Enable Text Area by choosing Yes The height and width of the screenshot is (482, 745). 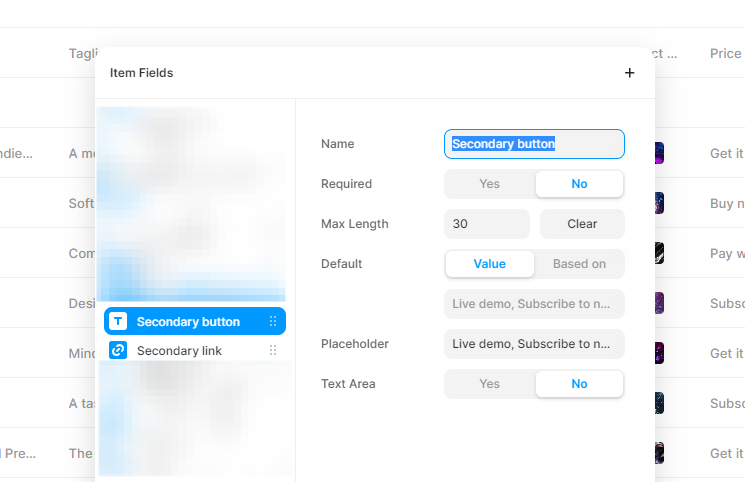pyautogui.click(x=489, y=384)
